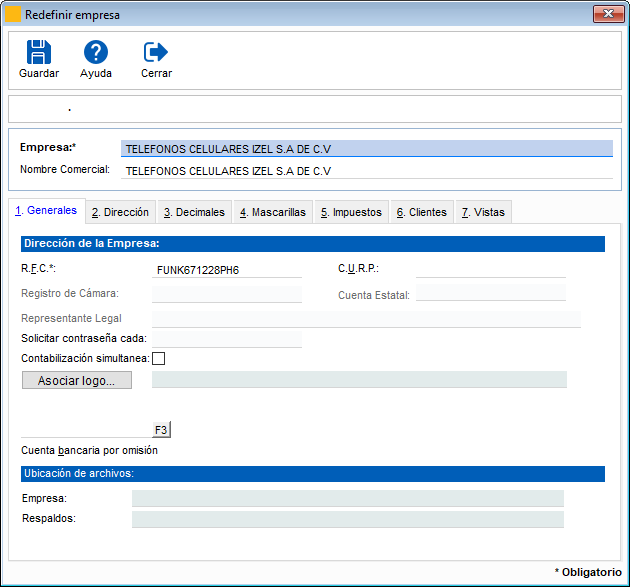The width and height of the screenshot is (630, 587).
Task: Click the Guardar floppy disk icon
Action: [39, 52]
